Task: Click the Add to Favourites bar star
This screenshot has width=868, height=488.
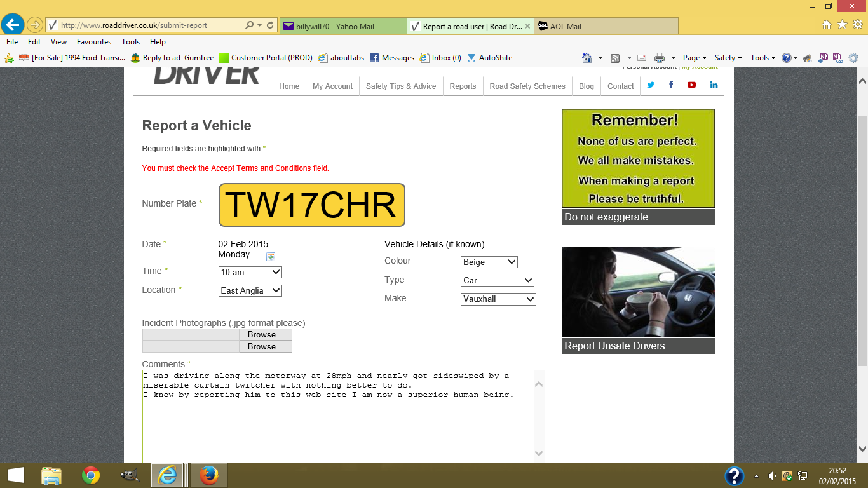Action: click(x=9, y=58)
